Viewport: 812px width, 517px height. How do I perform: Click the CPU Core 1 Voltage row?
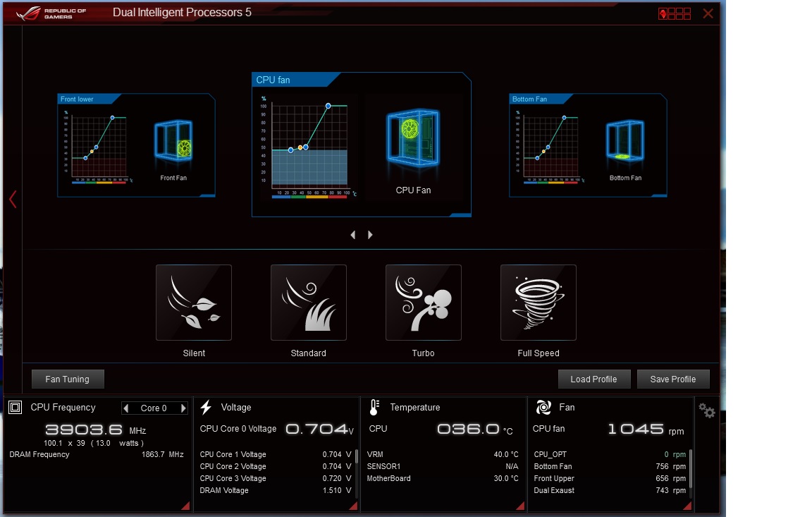[276, 454]
